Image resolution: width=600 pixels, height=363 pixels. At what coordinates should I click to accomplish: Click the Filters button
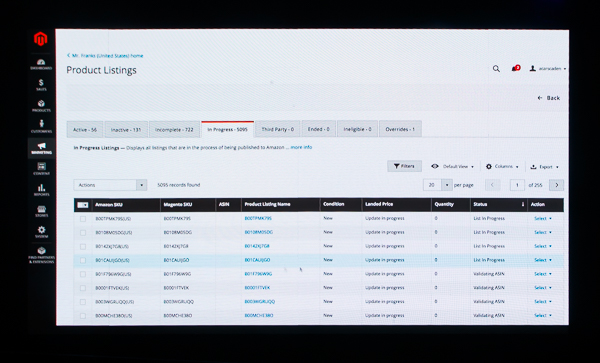[x=404, y=166]
